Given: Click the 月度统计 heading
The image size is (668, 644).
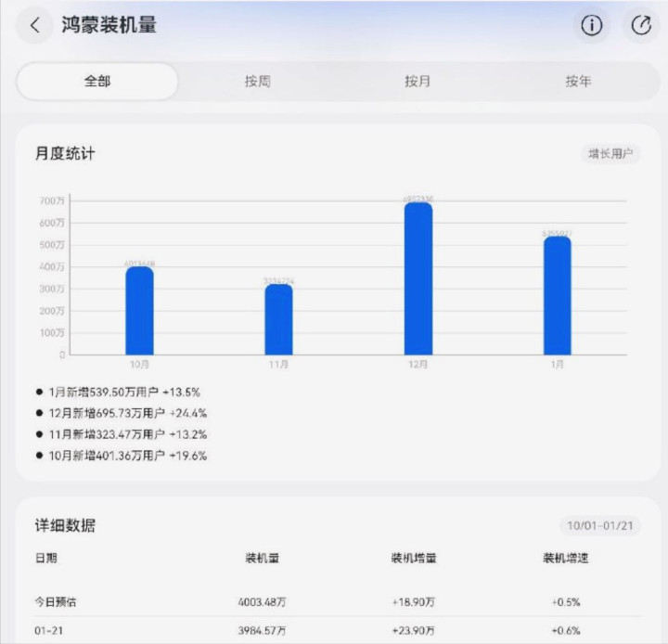Looking at the screenshot, I should [x=65, y=153].
